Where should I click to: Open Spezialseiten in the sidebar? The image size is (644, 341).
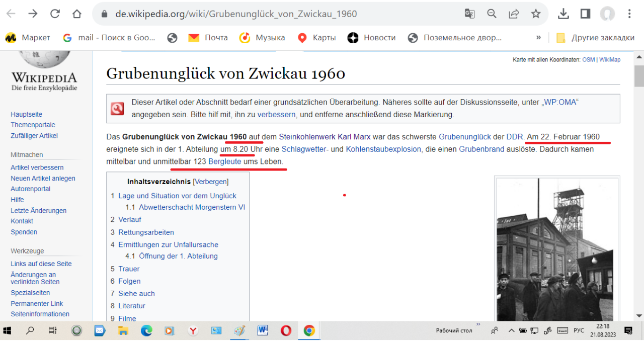point(30,293)
